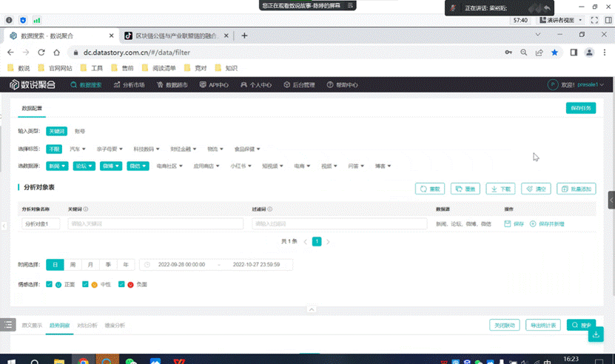Viewport: 615px width, 364px height.
Task: Click the presale1 user avatar icon
Action: click(552, 85)
